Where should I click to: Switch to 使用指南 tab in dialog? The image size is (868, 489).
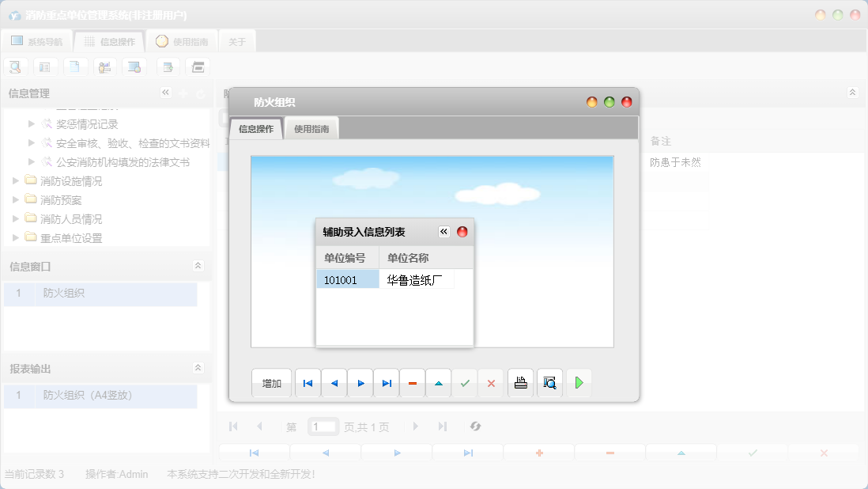tap(311, 128)
